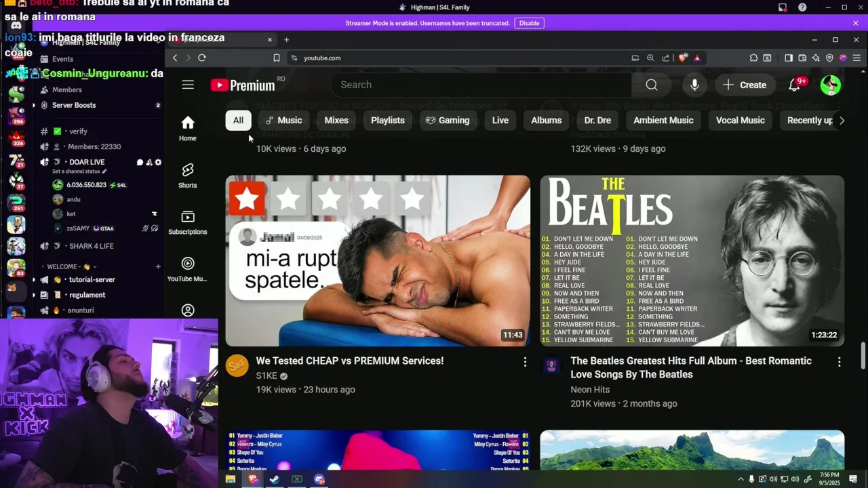The height and width of the screenshot is (488, 868).
Task: Select the Albums filter chip
Action: [x=547, y=121]
